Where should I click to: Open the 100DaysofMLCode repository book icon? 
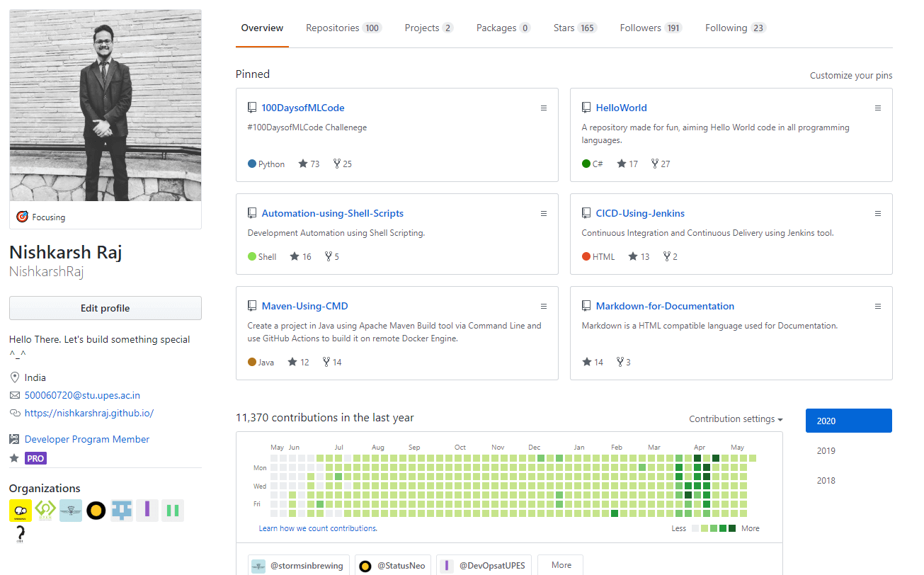(x=252, y=106)
